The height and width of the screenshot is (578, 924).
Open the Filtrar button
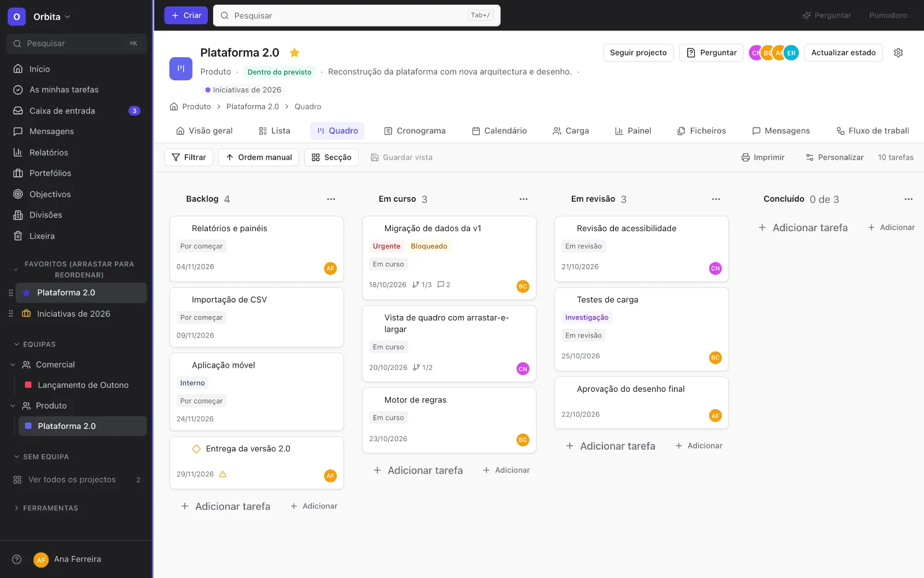click(x=189, y=157)
